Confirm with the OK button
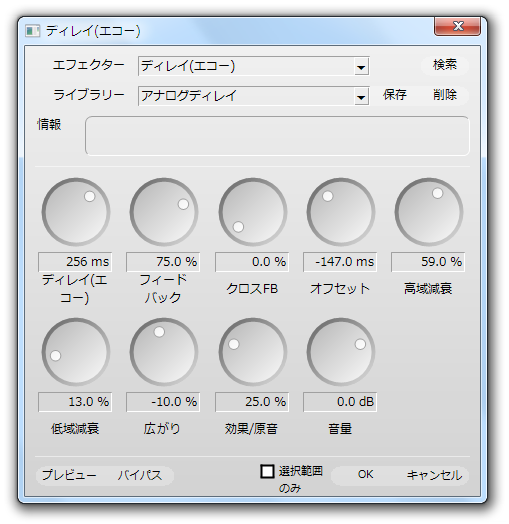Viewport: 509px width, 524px height. point(365,475)
